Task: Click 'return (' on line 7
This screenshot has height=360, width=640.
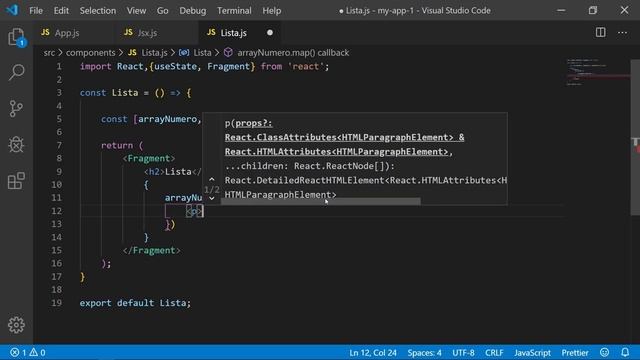Action: [122, 145]
